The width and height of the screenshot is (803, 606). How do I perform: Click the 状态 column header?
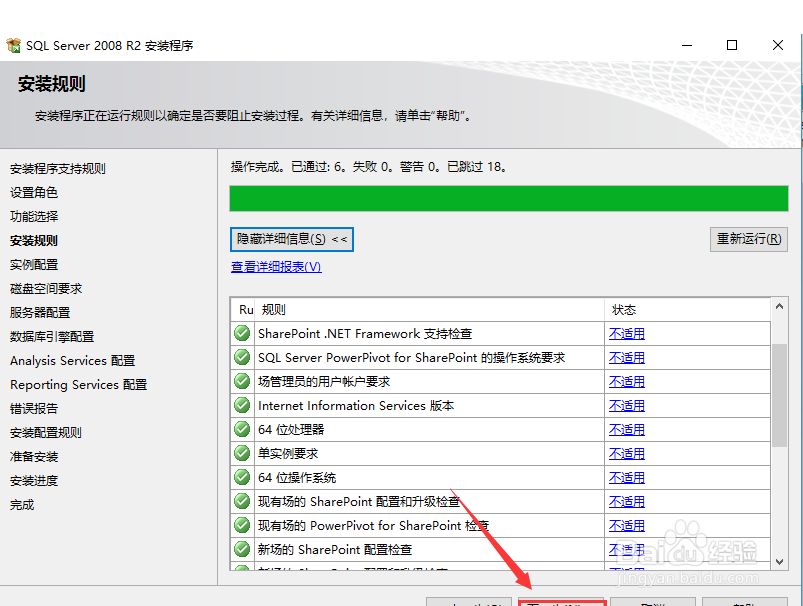tap(688, 309)
